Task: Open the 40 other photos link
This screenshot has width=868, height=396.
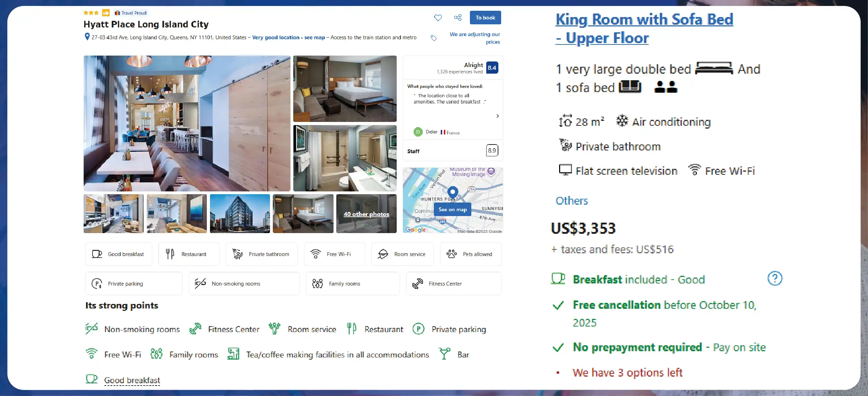Action: point(366,214)
